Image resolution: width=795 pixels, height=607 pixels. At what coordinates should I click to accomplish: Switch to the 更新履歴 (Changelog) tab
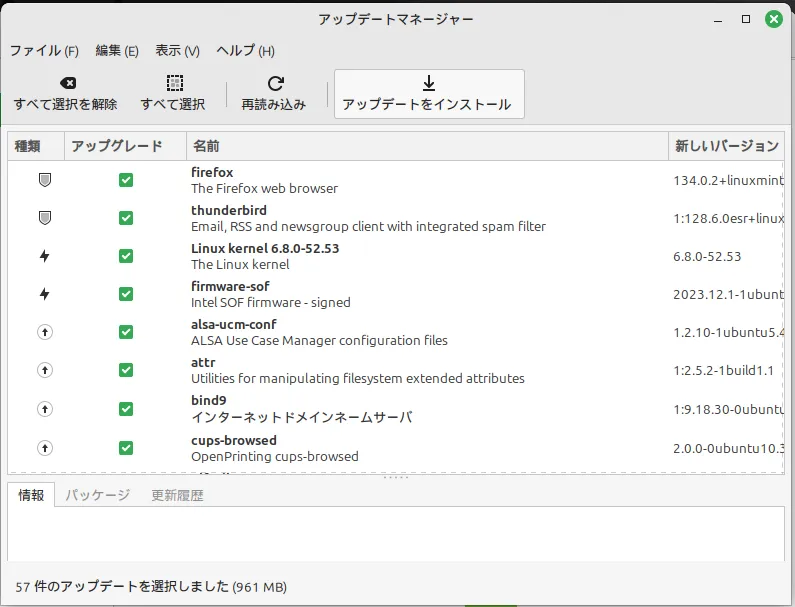(x=177, y=495)
